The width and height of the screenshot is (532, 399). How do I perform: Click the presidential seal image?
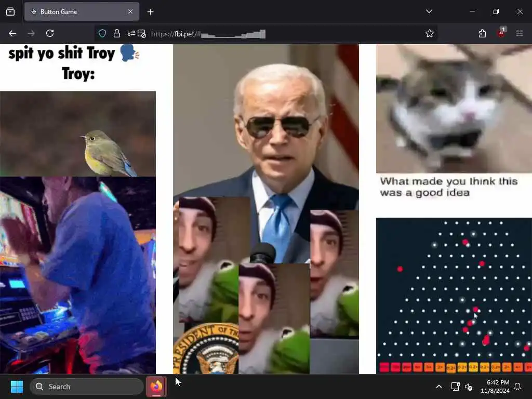(x=206, y=349)
